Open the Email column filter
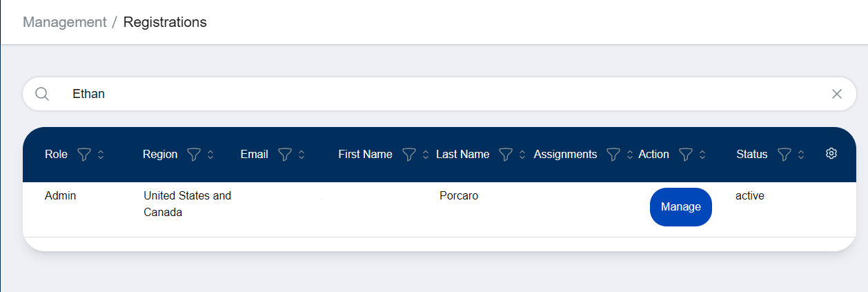Screen dimensions: 868x292 click(x=284, y=155)
